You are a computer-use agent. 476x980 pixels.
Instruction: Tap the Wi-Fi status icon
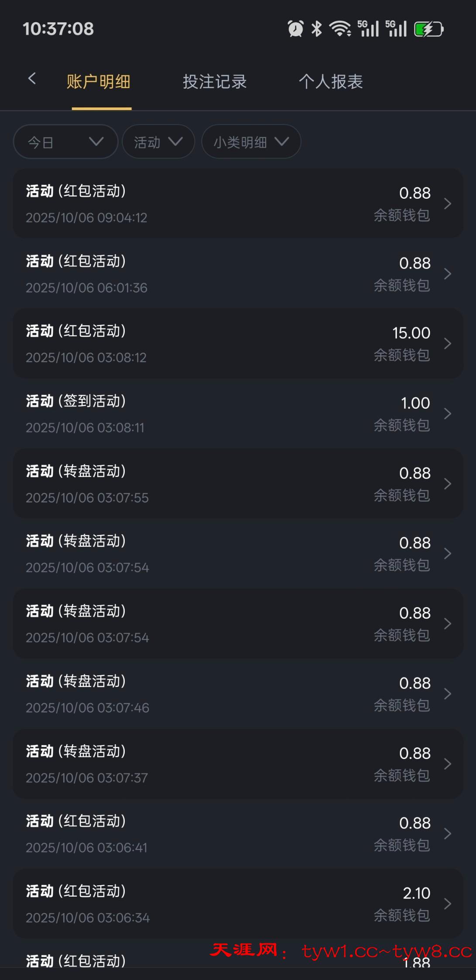pos(340,29)
